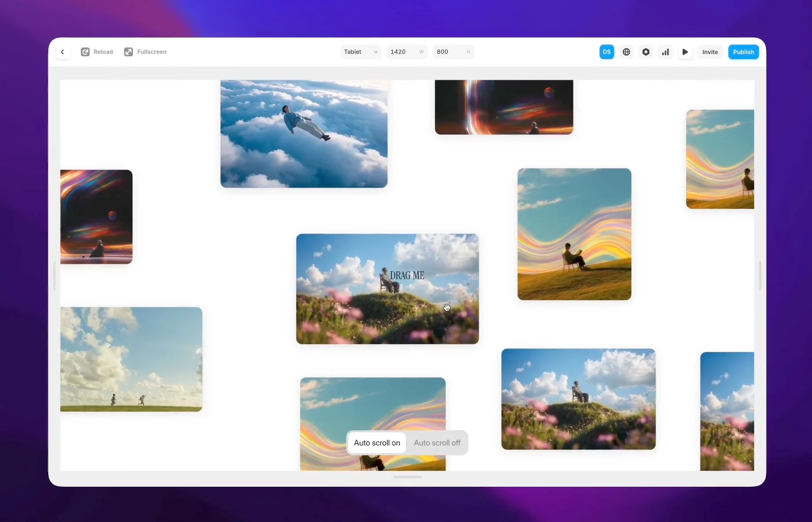
Task: Expand the Tablet dropdown chevron
Action: tap(376, 52)
